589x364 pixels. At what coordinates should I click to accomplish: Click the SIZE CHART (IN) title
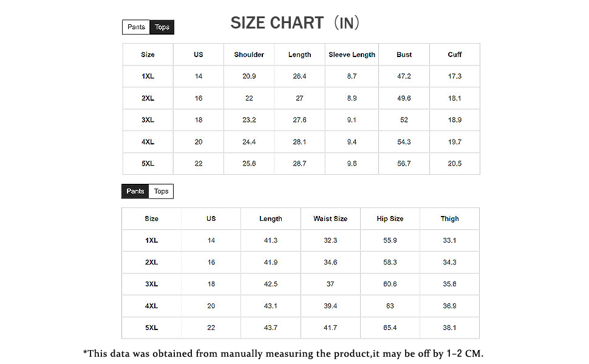(295, 23)
